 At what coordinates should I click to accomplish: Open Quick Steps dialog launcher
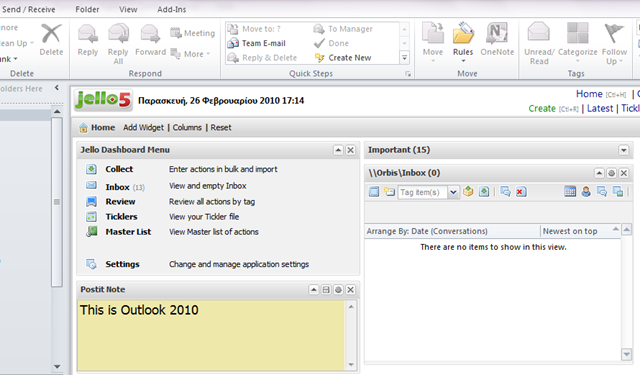tap(407, 74)
